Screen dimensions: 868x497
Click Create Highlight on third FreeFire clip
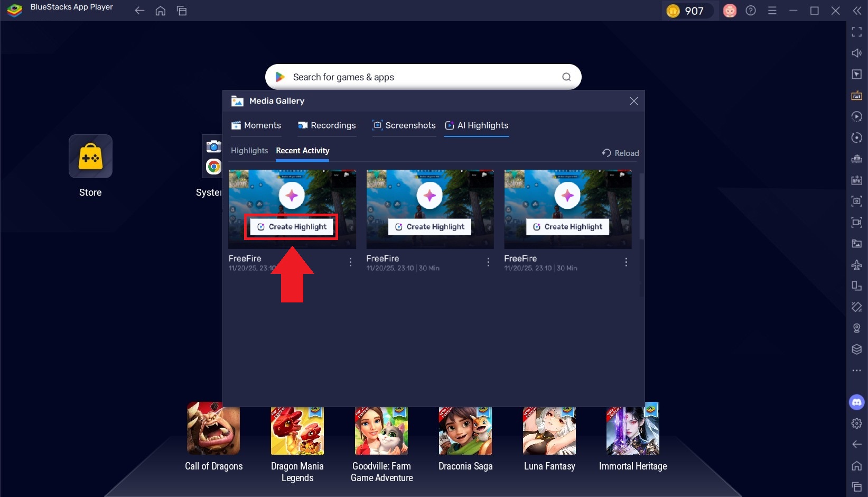567,227
